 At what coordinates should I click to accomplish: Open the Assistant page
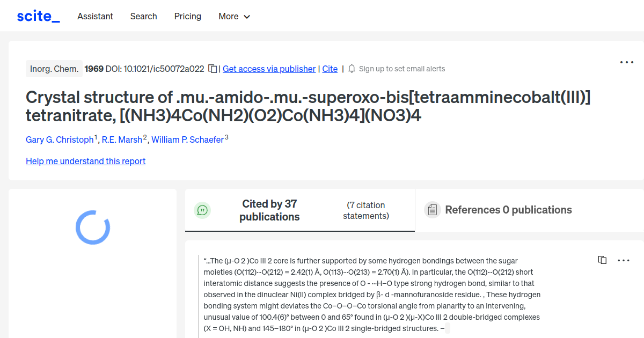(x=95, y=16)
